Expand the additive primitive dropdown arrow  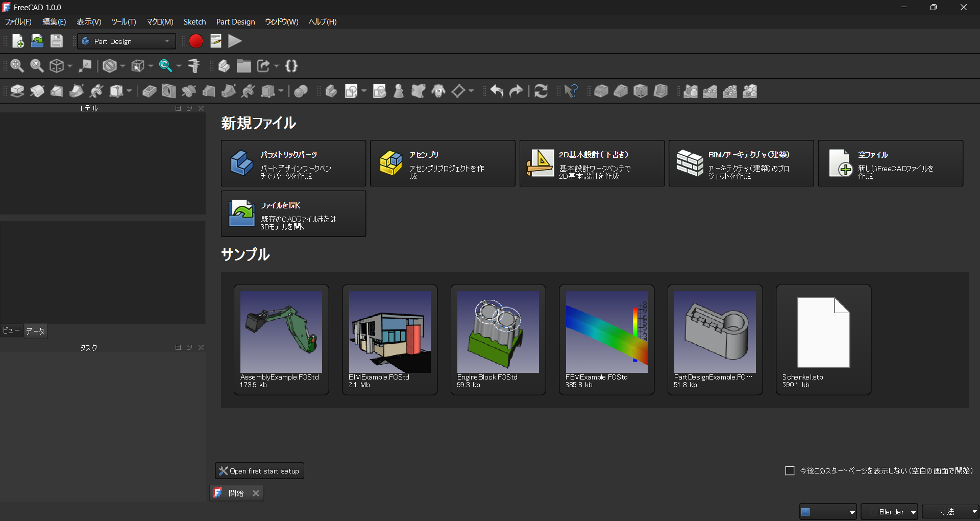(129, 91)
